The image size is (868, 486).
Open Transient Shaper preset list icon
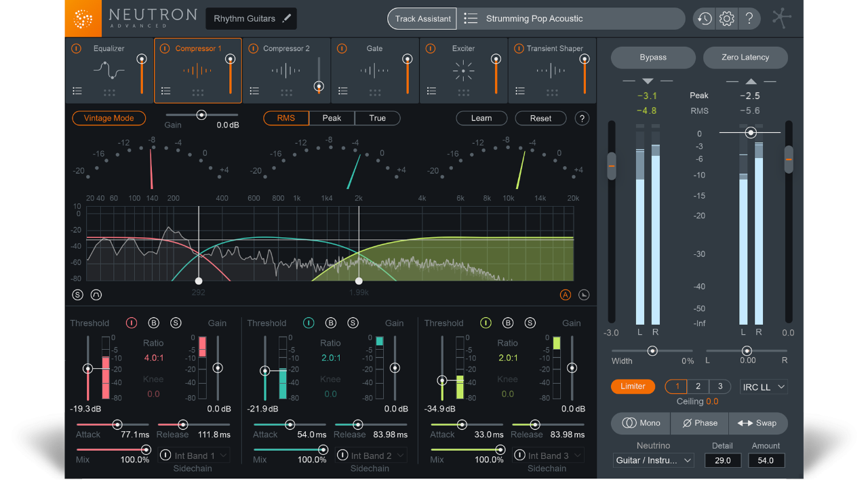tap(520, 91)
